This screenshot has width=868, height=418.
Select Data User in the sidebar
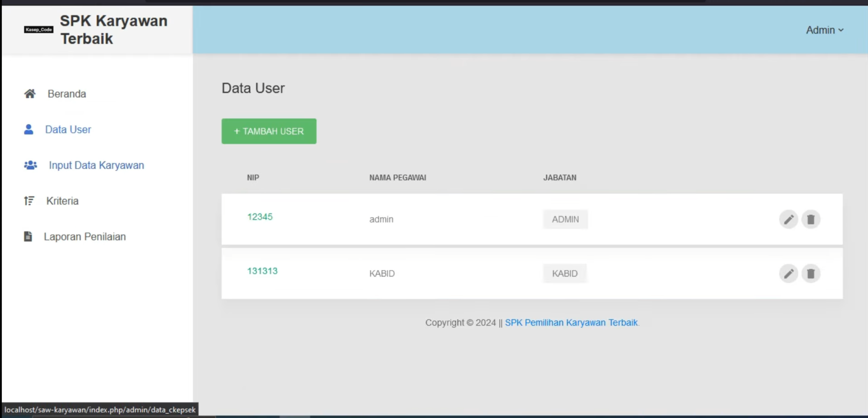tap(68, 129)
